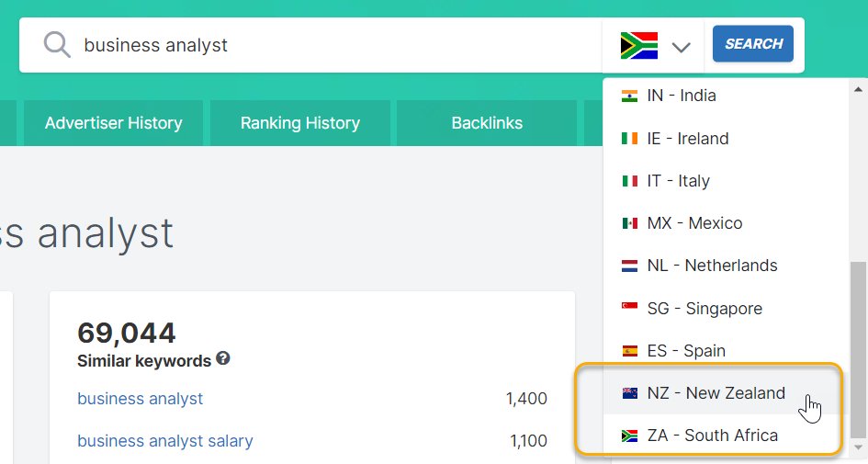This screenshot has height=464, width=868.
Task: Click the Mexico flag icon in list
Action: coord(629,223)
